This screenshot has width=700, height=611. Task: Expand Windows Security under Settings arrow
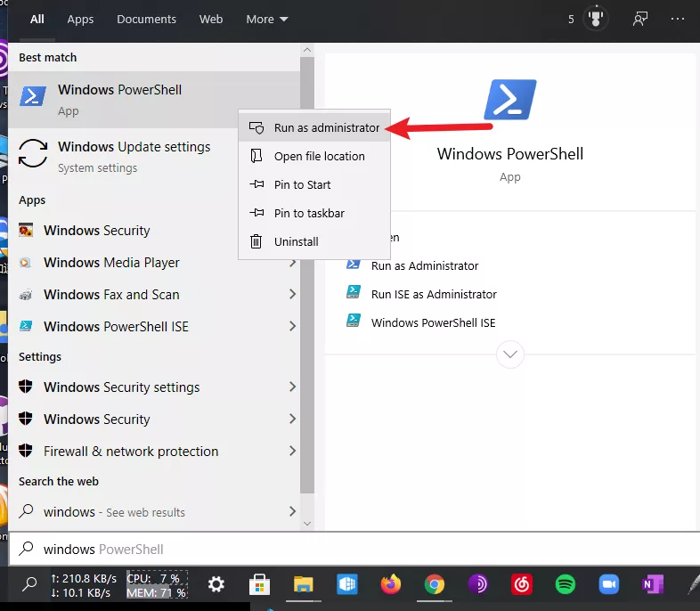[x=292, y=419]
